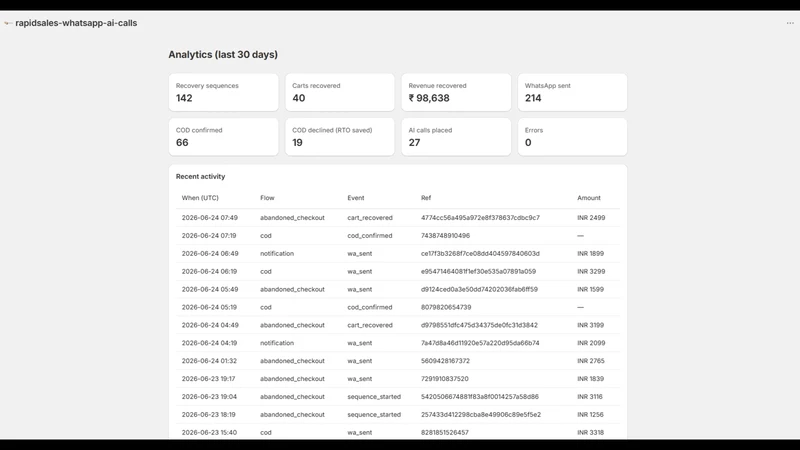
Task: Select timestamp 2026-06-23 19:17
Action: point(208,379)
